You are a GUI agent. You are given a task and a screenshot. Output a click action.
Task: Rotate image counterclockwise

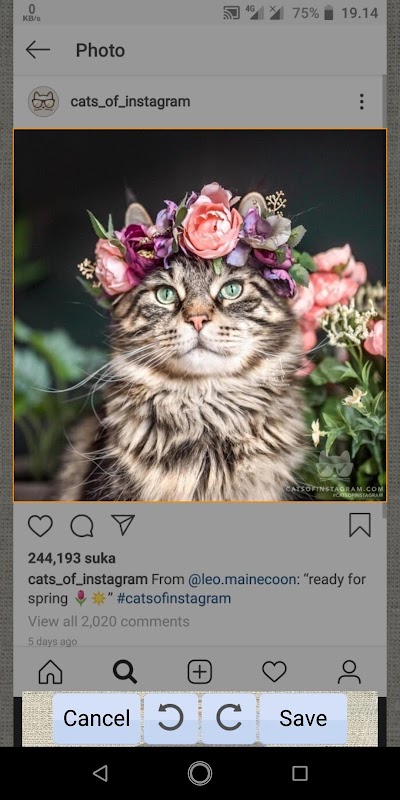171,718
